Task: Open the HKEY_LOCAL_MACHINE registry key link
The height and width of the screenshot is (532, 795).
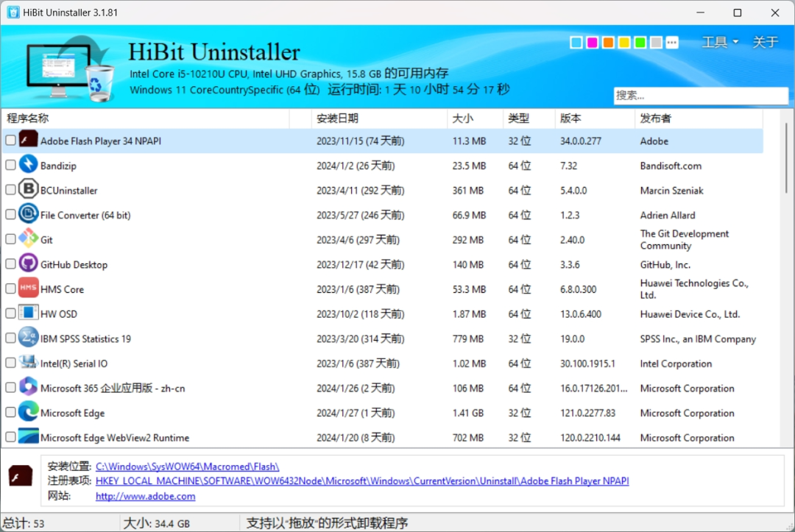Action: tap(362, 481)
